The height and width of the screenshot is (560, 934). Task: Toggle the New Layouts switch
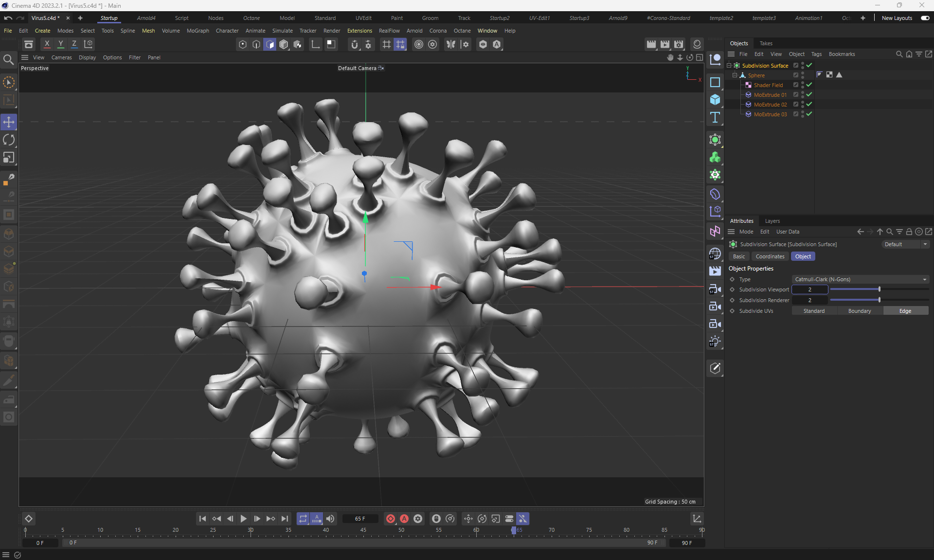(x=925, y=18)
